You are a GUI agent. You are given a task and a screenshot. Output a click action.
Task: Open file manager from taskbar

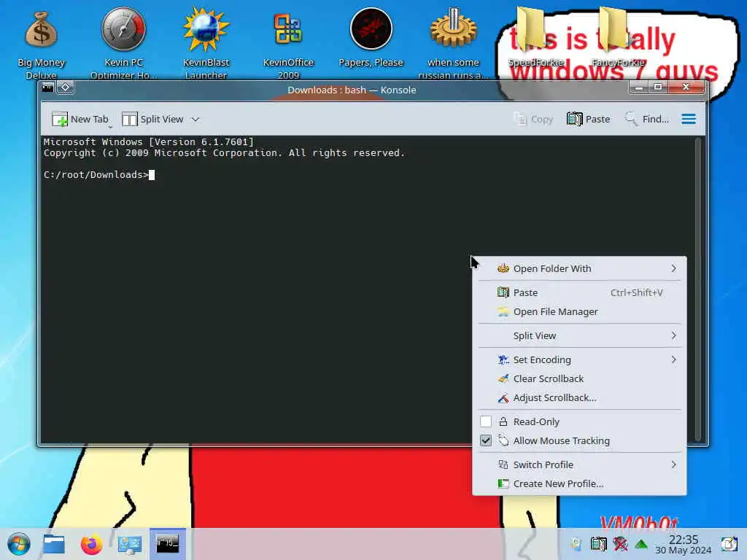point(54,544)
